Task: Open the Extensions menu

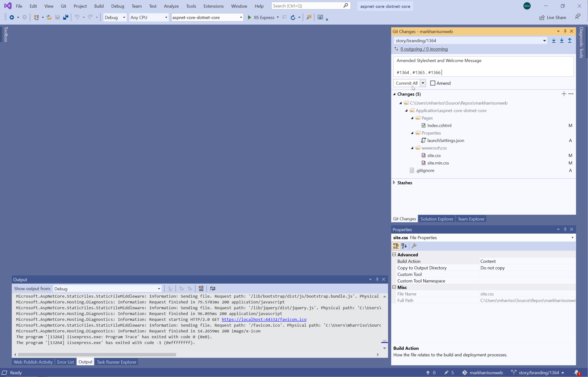Action: tap(213, 6)
